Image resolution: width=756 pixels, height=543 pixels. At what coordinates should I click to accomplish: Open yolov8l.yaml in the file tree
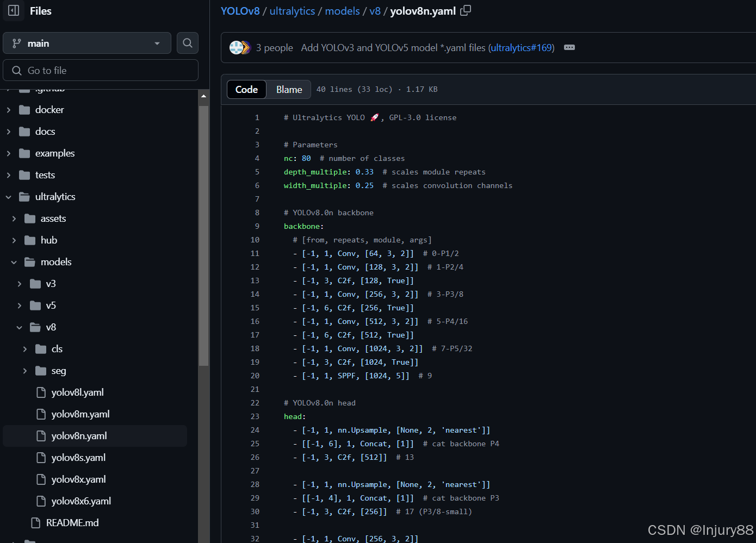[x=78, y=392]
